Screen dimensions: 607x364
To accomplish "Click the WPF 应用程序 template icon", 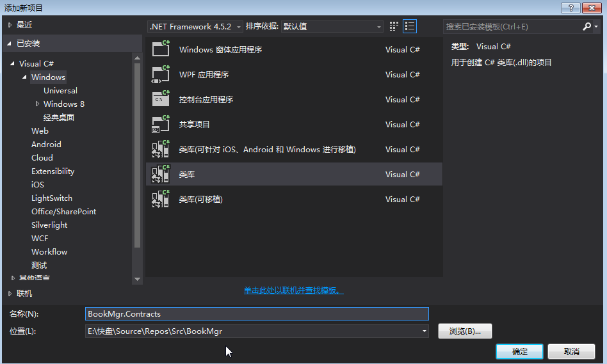I will coord(161,74).
